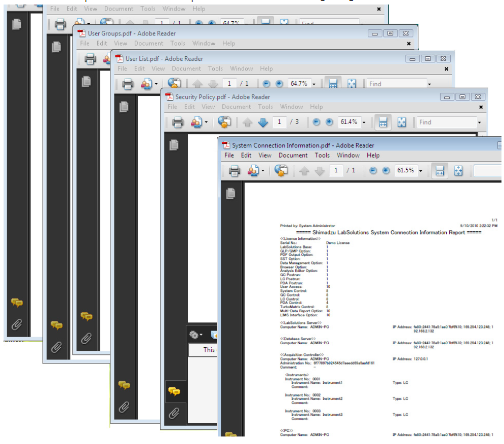
Task: Open Edit menu in System Connection Information window
Action: point(246,155)
